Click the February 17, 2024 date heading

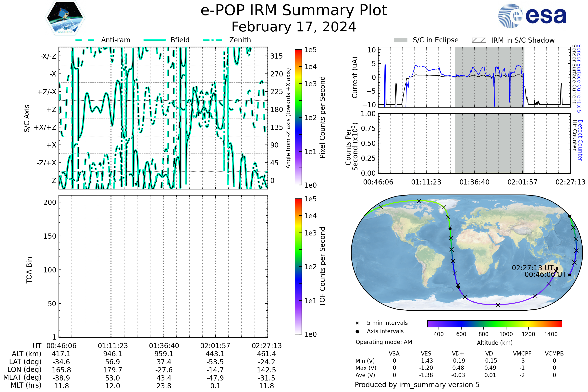(294, 27)
